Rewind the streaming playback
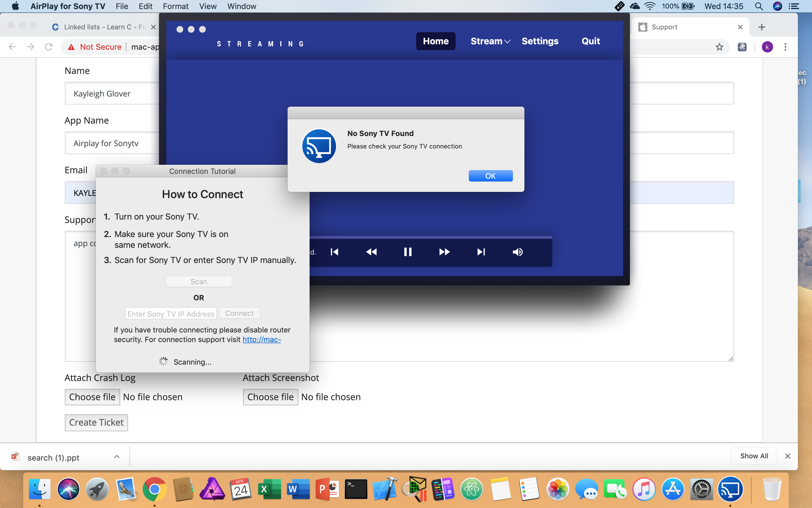 [371, 252]
